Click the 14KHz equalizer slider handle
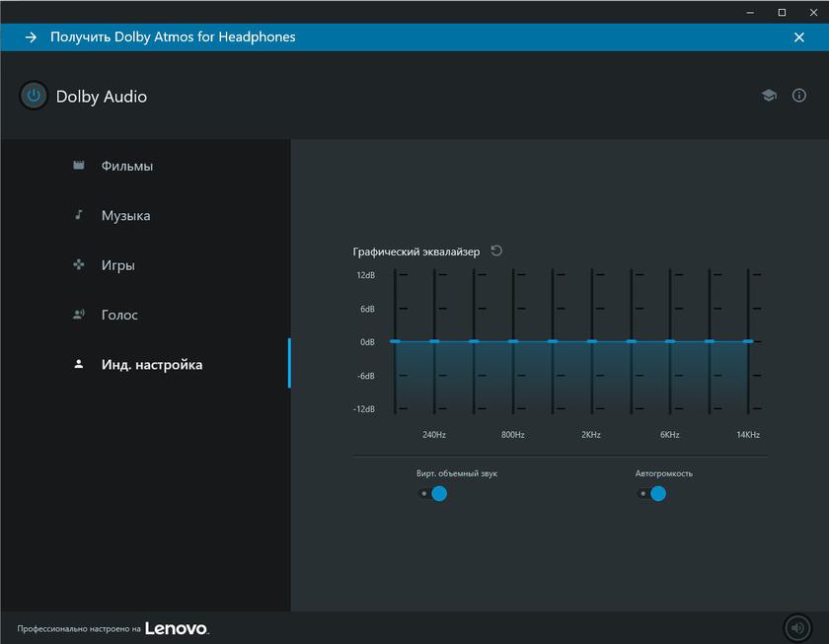 [748, 341]
